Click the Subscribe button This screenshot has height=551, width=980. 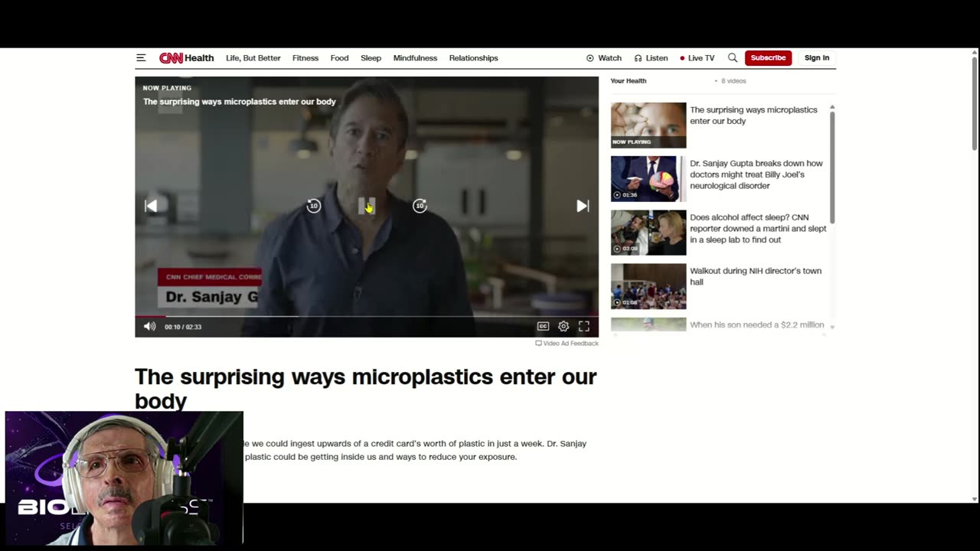click(x=768, y=58)
